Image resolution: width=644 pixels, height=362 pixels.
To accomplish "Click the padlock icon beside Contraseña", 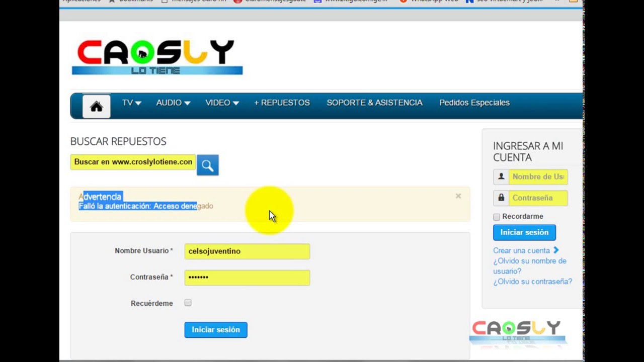I will pos(501,198).
